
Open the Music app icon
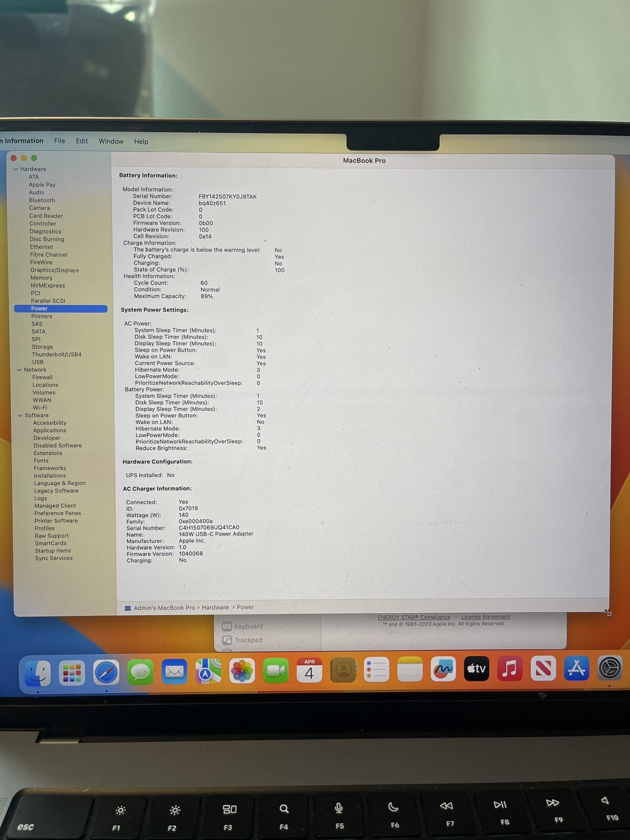pos(510,669)
